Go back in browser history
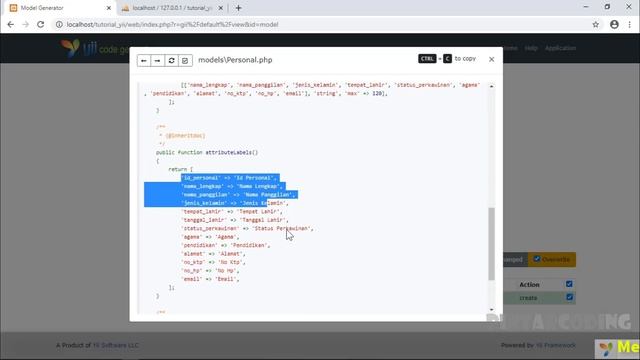Viewport: 640px width, 360px height. (x=11, y=24)
